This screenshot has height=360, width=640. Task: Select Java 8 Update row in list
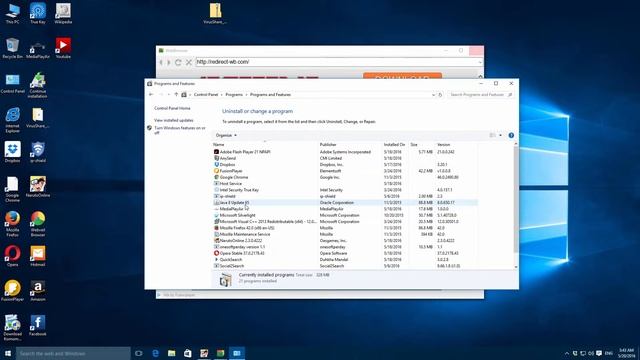344,202
